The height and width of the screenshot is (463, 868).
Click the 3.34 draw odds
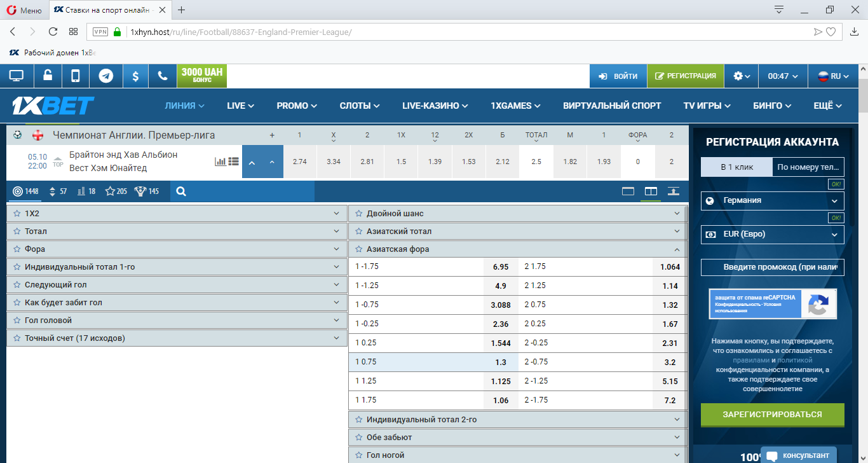pos(334,162)
